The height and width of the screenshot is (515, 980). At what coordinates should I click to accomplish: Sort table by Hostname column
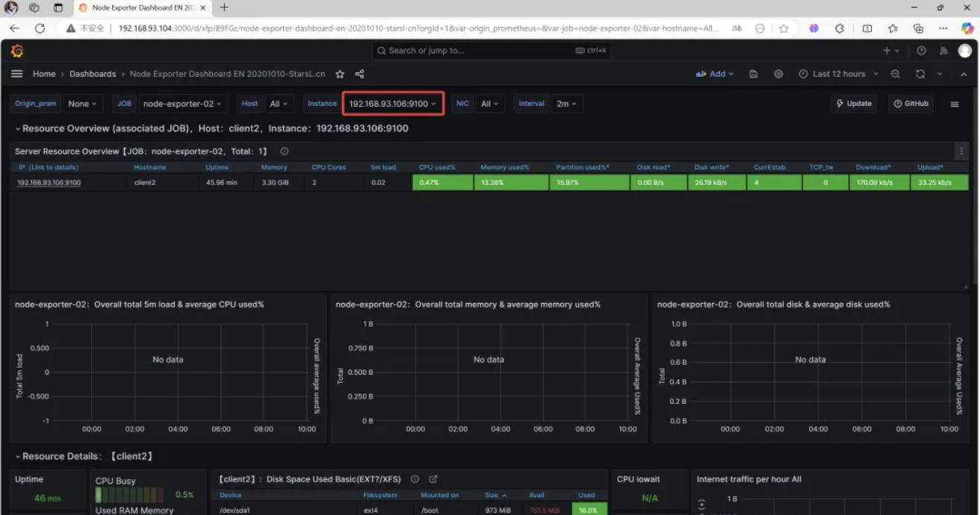(x=150, y=167)
